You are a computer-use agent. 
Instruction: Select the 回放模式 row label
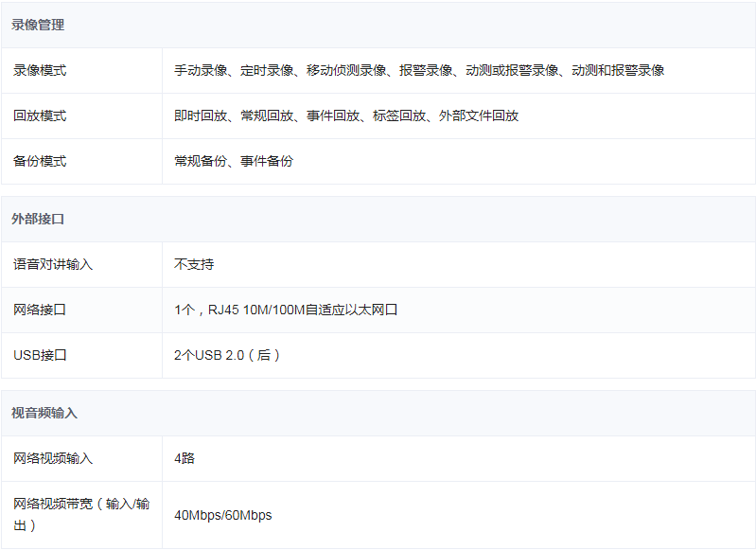(40, 115)
